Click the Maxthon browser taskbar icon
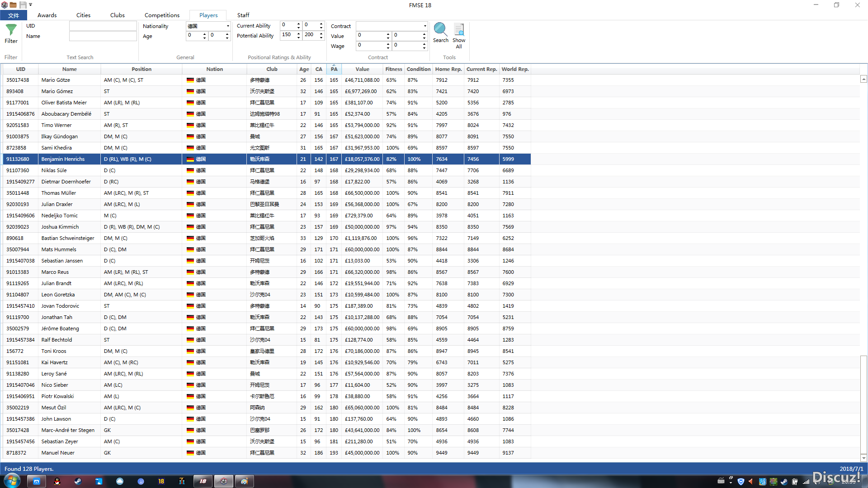This screenshot has height=488, width=868. point(36,481)
